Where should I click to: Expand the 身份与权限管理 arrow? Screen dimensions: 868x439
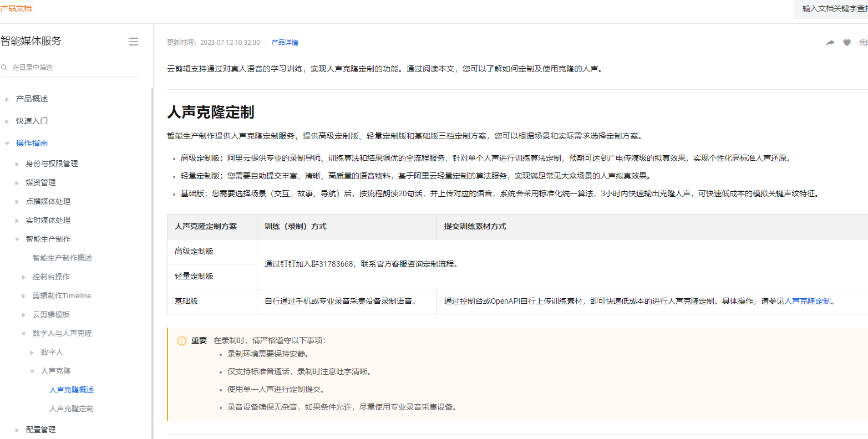click(x=17, y=164)
